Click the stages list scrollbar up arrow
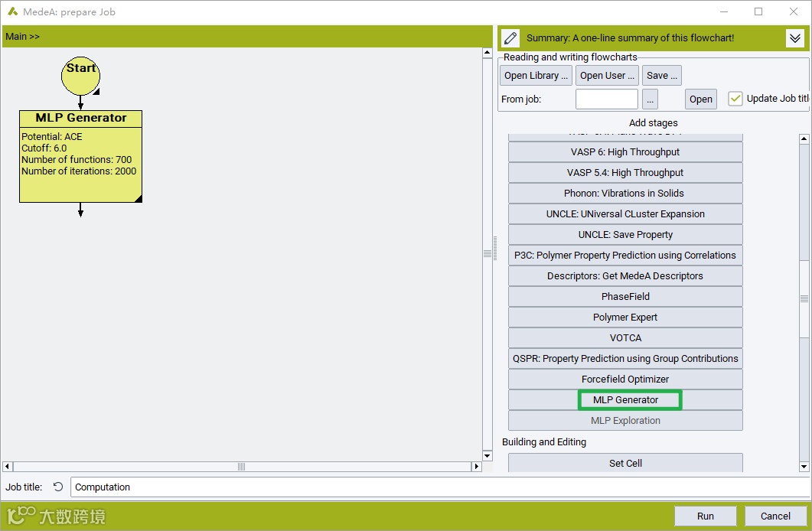 tap(804, 138)
